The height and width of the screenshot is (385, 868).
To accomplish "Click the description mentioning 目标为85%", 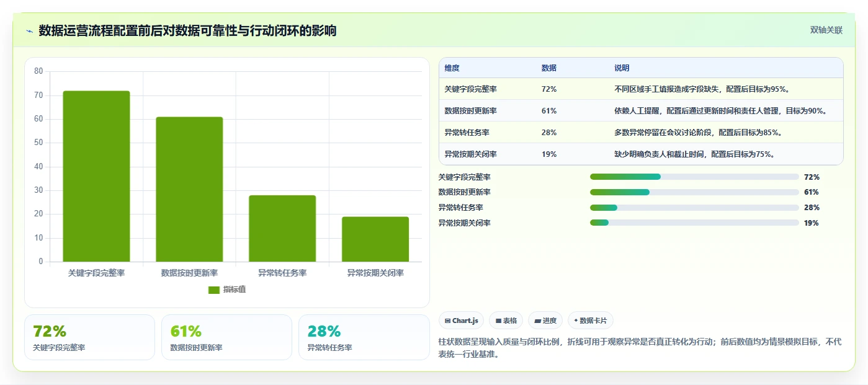I will (698, 133).
